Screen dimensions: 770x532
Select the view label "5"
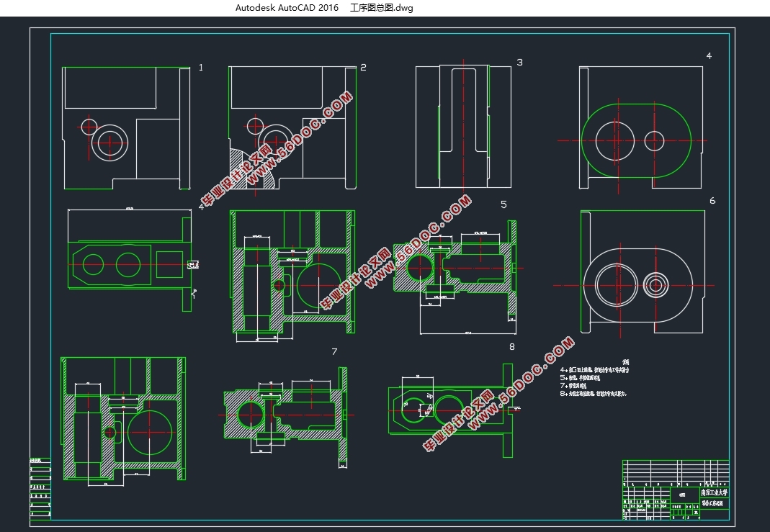[x=503, y=204]
